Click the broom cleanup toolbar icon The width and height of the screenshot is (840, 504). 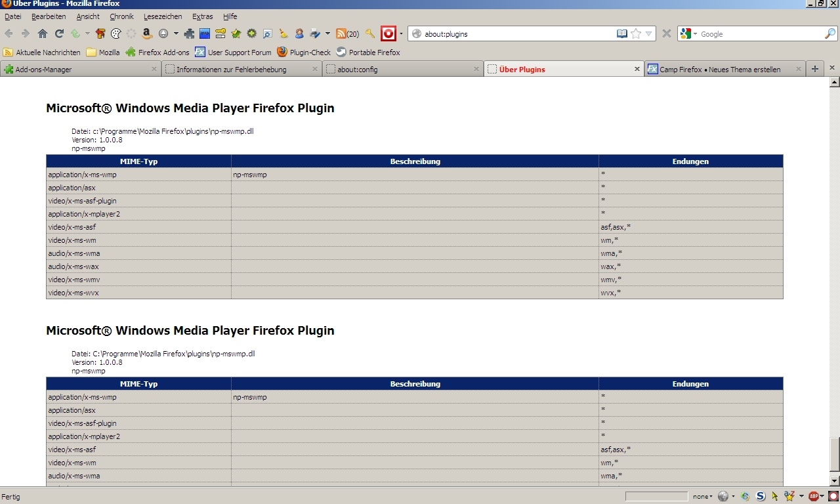[283, 33]
